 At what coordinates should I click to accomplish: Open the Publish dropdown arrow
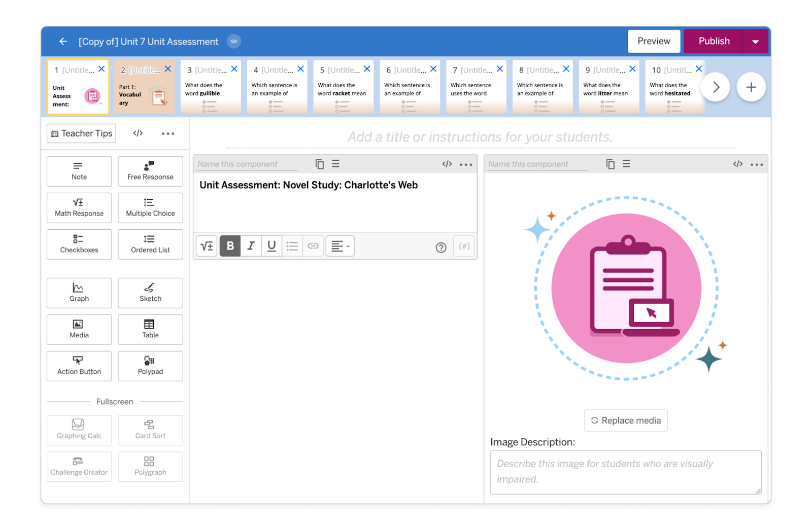coord(756,41)
